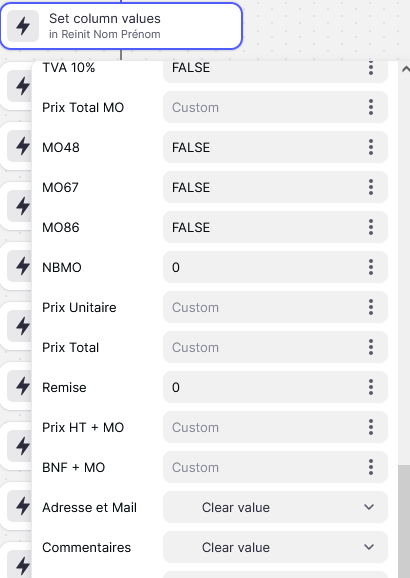Viewport: 410px width, 578px height.
Task: Open the three-dot menu for MO86
Action: [371, 227]
